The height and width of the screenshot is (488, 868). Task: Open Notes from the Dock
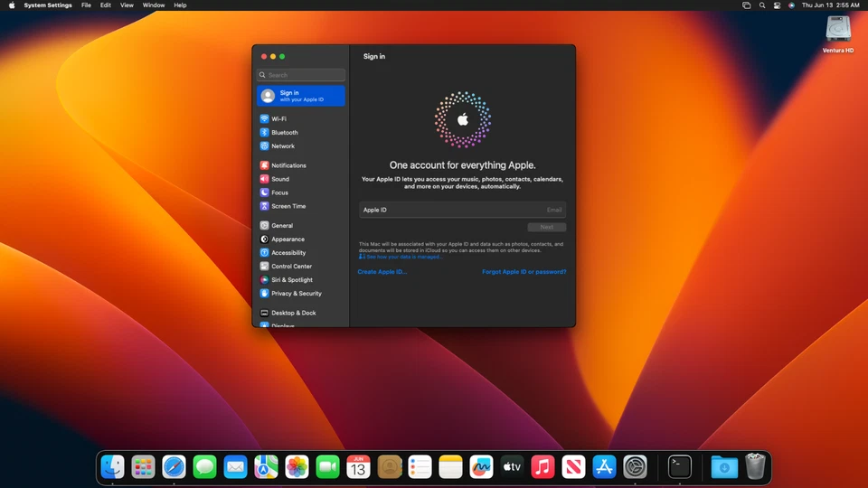(x=450, y=467)
